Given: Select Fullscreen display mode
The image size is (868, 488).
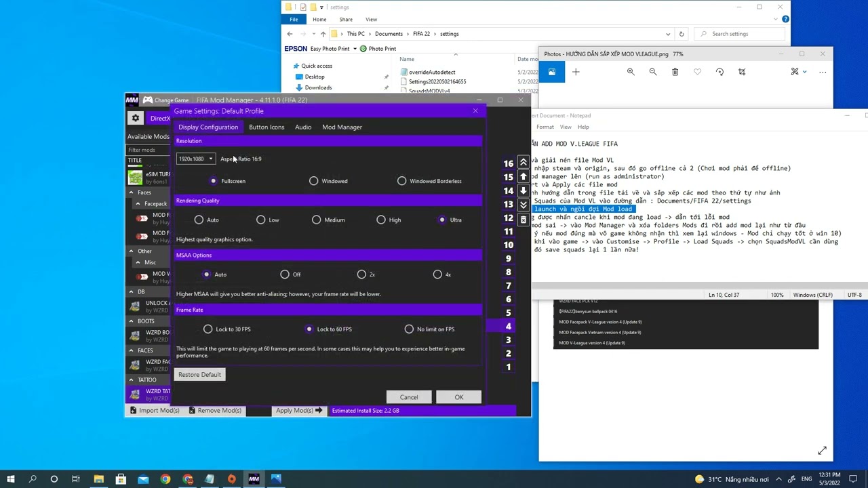Looking at the screenshot, I should click(x=228, y=181).
